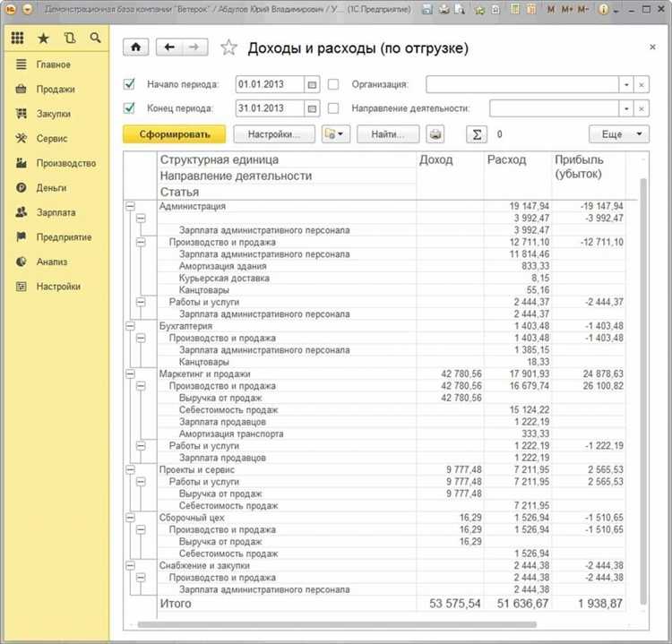Open the Организация dropdown arrow
This screenshot has height=644, width=672.
coord(626,84)
